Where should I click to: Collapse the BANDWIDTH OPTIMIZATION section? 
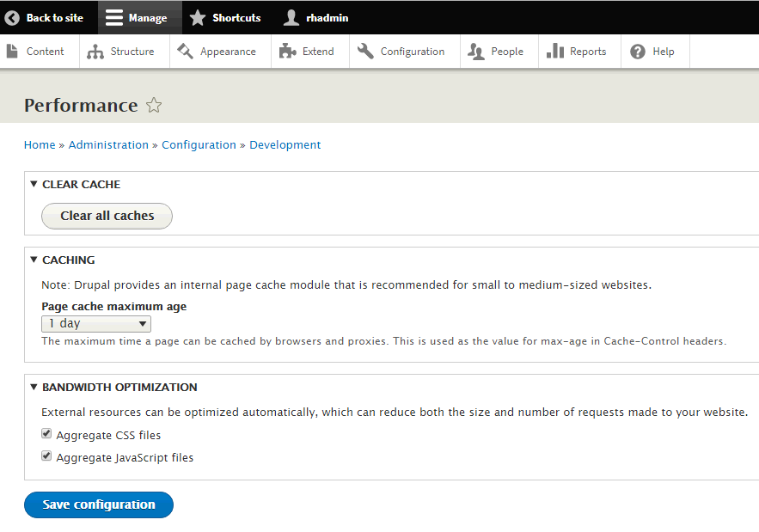tap(33, 387)
